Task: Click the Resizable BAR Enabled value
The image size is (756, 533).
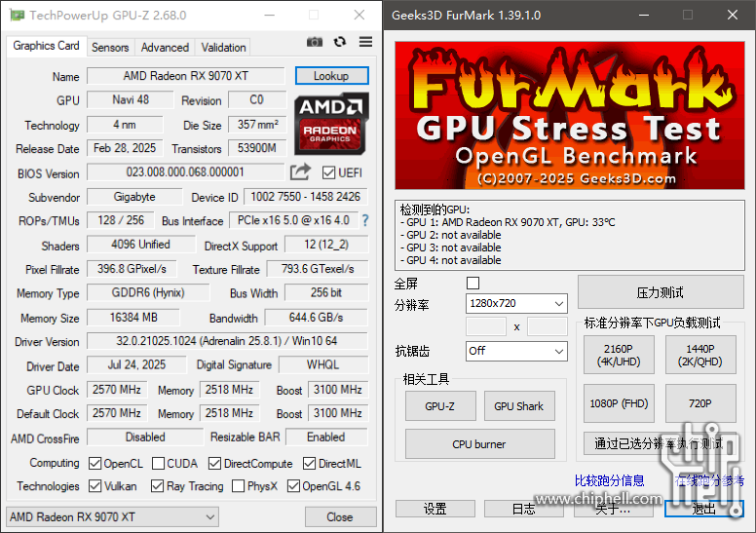Action: pos(326,437)
